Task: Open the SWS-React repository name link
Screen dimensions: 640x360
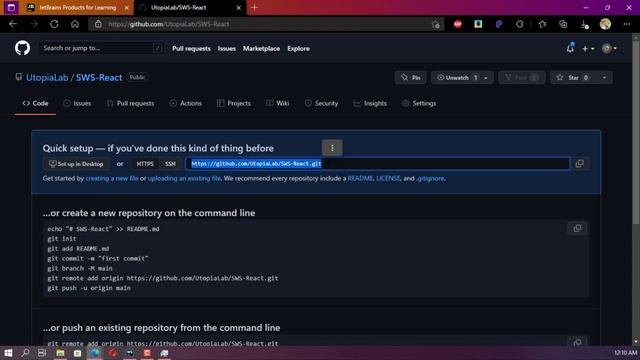Action: 99,78
